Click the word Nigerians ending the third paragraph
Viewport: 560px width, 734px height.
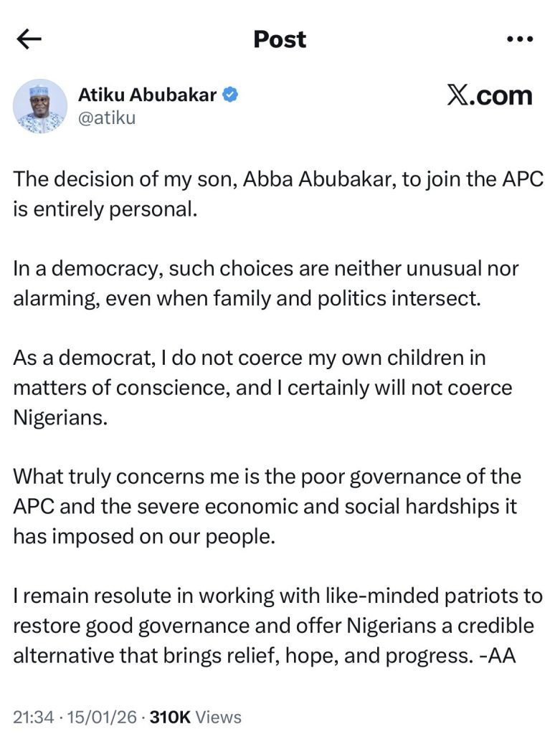click(x=59, y=419)
